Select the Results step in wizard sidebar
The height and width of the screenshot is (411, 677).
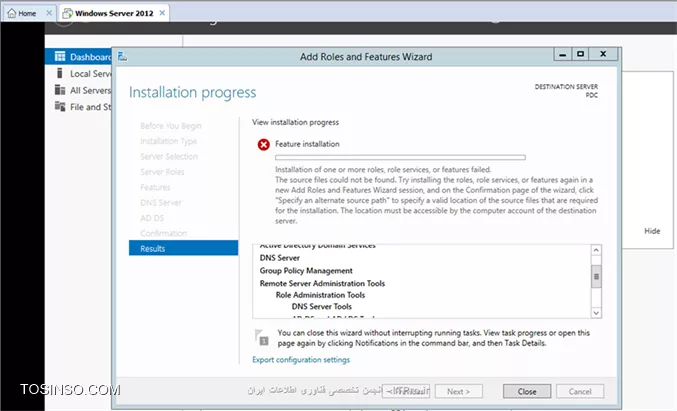click(183, 248)
